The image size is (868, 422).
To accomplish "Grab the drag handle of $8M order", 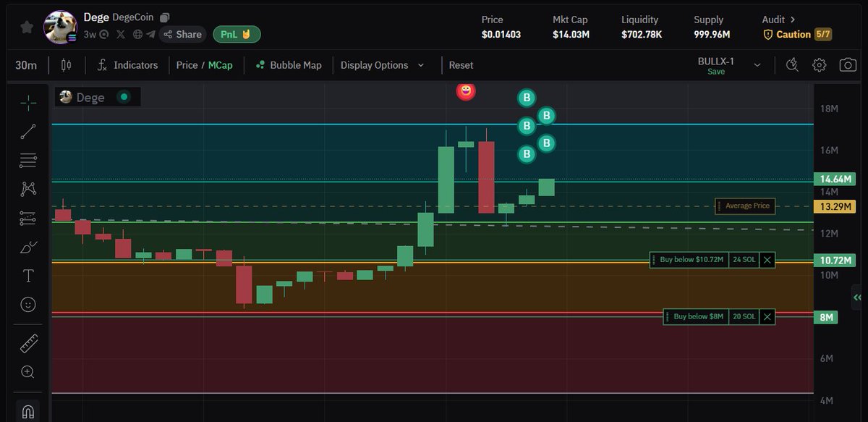I will click(667, 316).
